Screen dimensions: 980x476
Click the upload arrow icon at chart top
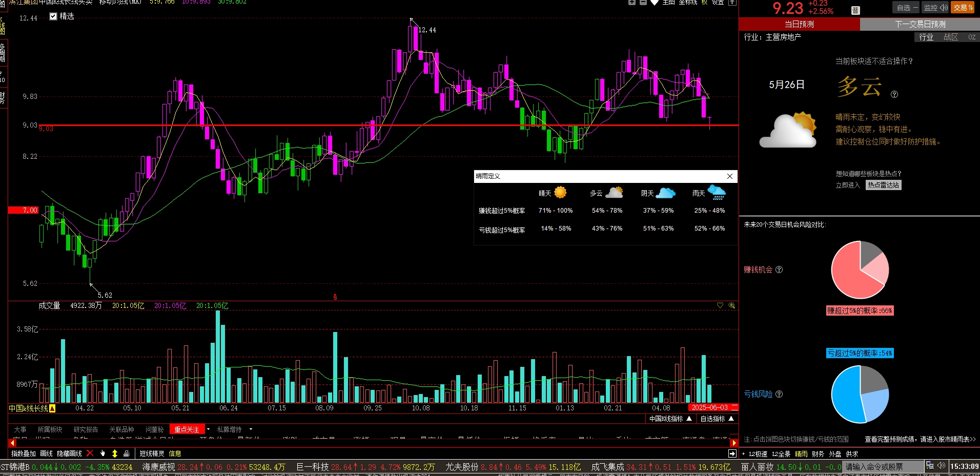(x=732, y=3)
